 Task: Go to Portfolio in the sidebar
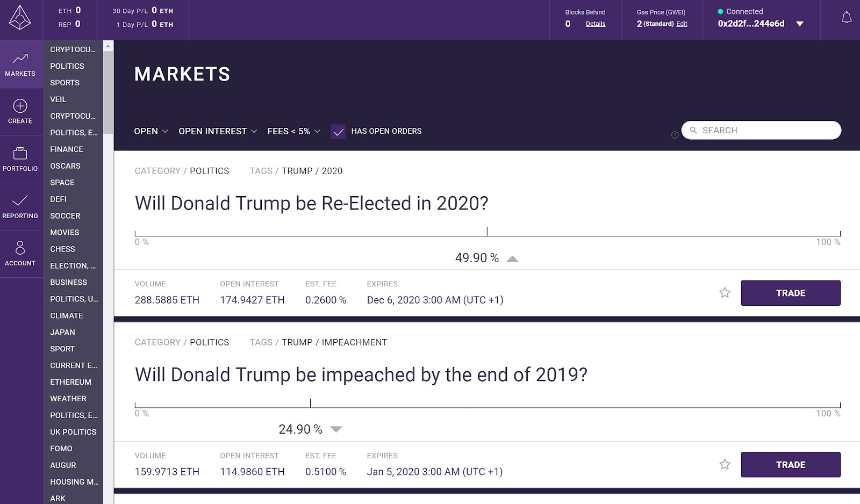point(20,159)
